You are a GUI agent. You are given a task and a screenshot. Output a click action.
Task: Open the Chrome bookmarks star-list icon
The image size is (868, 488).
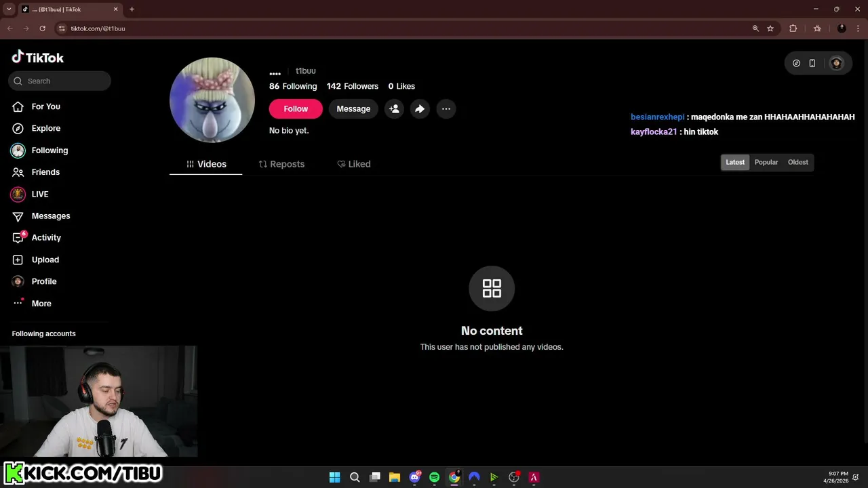(817, 28)
